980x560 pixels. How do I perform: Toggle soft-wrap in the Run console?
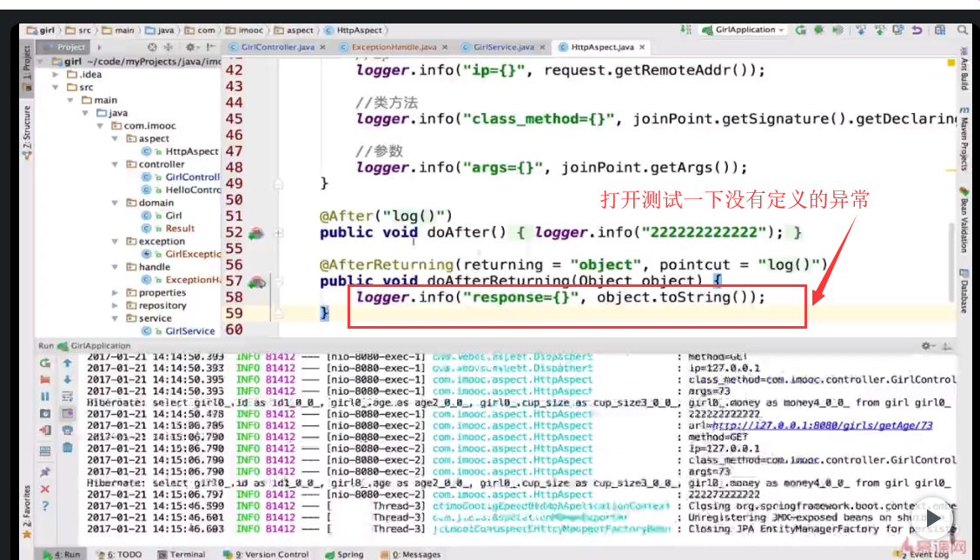pos(68,397)
